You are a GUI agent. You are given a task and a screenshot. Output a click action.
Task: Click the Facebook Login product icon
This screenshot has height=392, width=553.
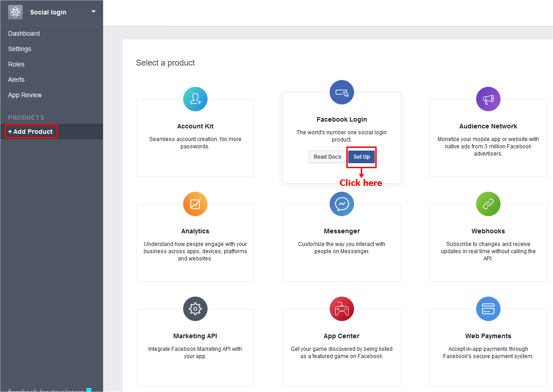[342, 92]
